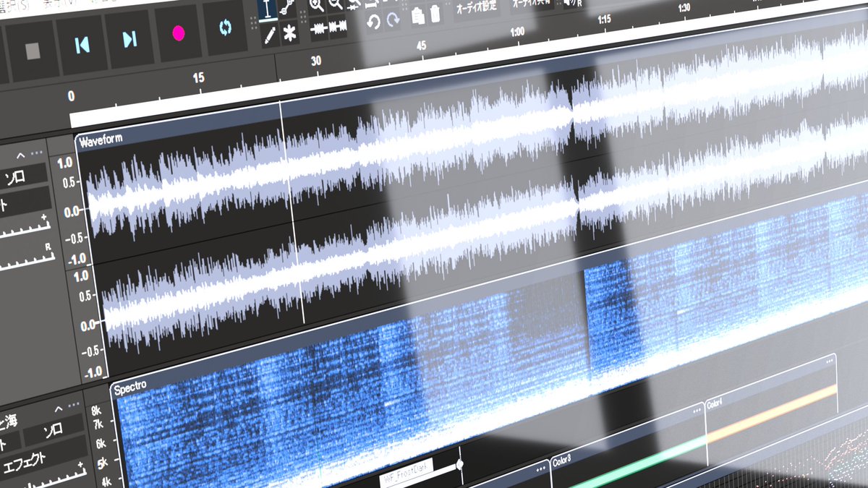
Task: Click the 30 second timeline mark
Action: (315, 61)
